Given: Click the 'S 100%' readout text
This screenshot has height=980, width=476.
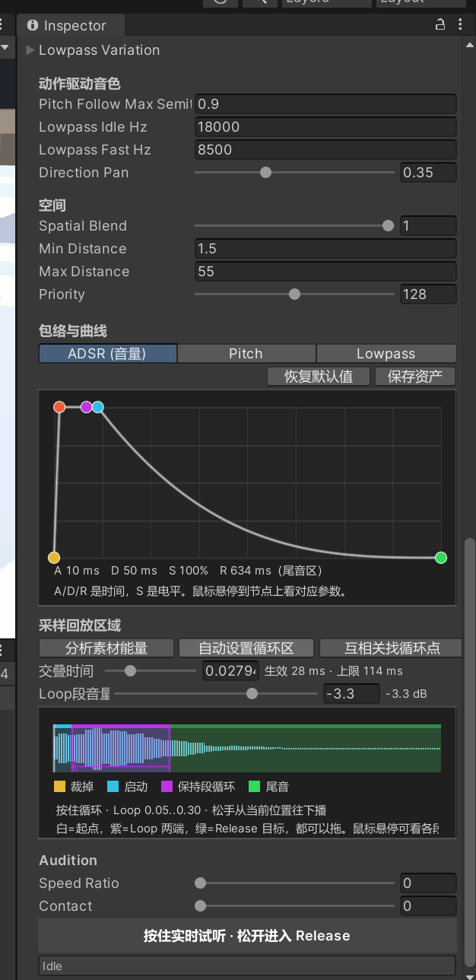Looking at the screenshot, I should pos(189,571).
